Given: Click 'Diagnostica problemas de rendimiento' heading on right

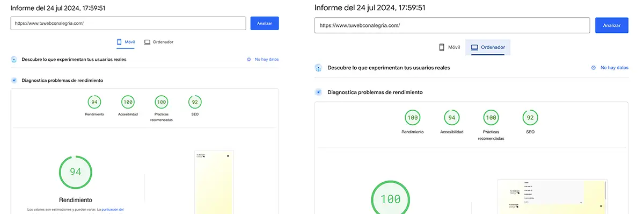Looking at the screenshot, I should (x=375, y=92).
